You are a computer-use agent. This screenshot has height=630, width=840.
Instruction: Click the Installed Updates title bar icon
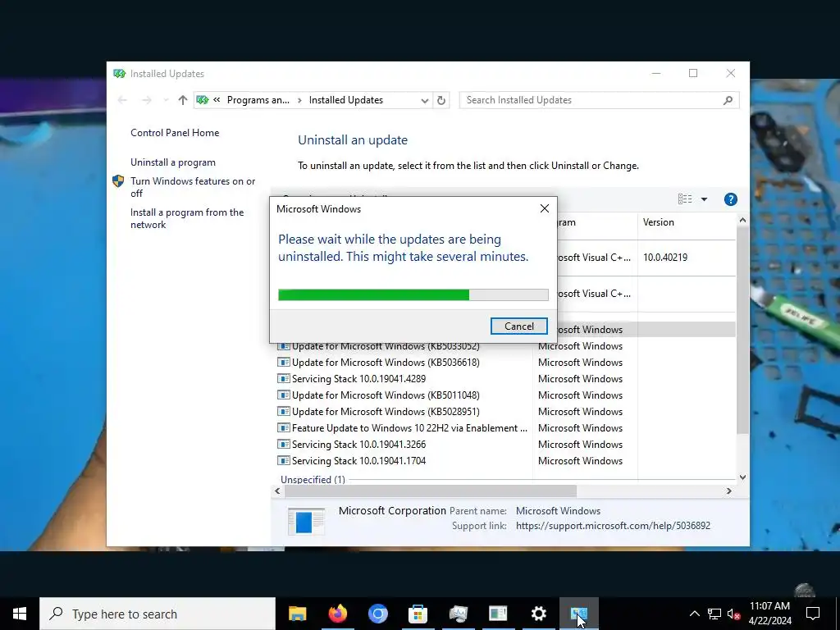120,73
